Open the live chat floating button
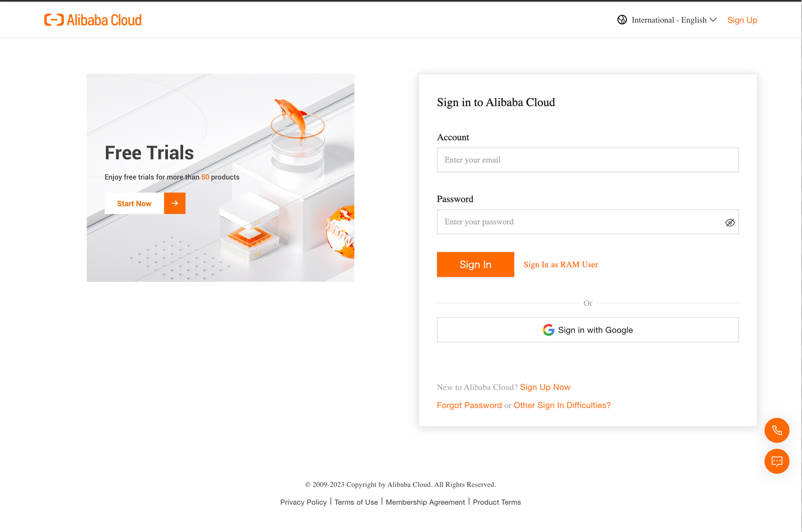This screenshot has width=802, height=532. click(777, 461)
